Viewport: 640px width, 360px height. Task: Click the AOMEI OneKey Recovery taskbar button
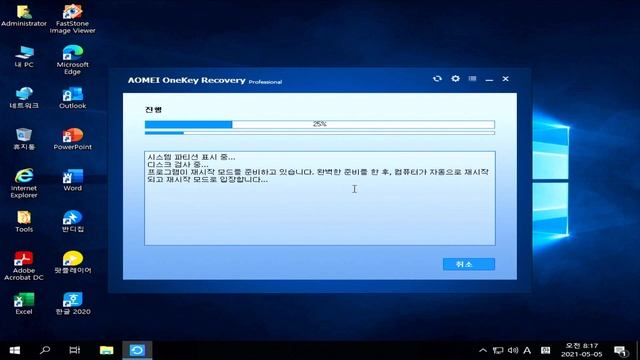click(x=137, y=350)
